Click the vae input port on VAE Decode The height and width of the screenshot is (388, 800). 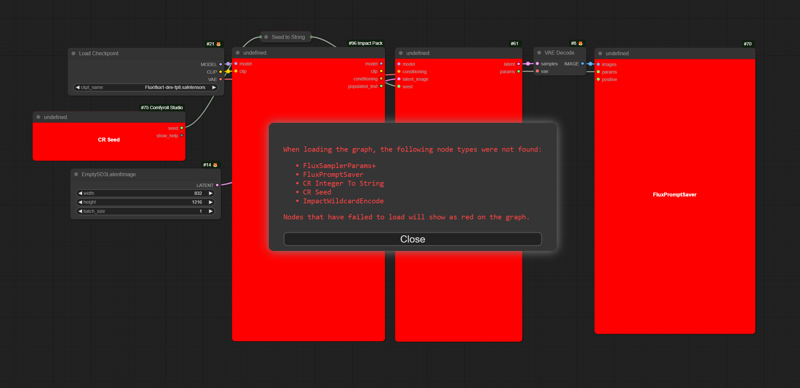tap(537, 71)
